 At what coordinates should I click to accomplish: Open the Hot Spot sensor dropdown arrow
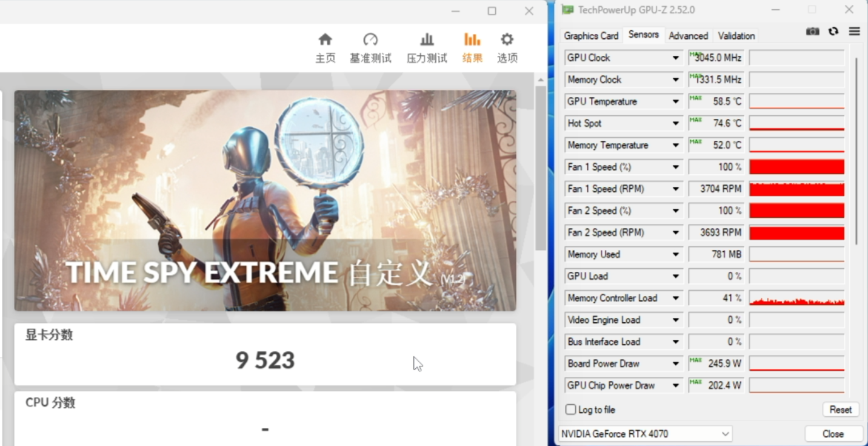675,123
